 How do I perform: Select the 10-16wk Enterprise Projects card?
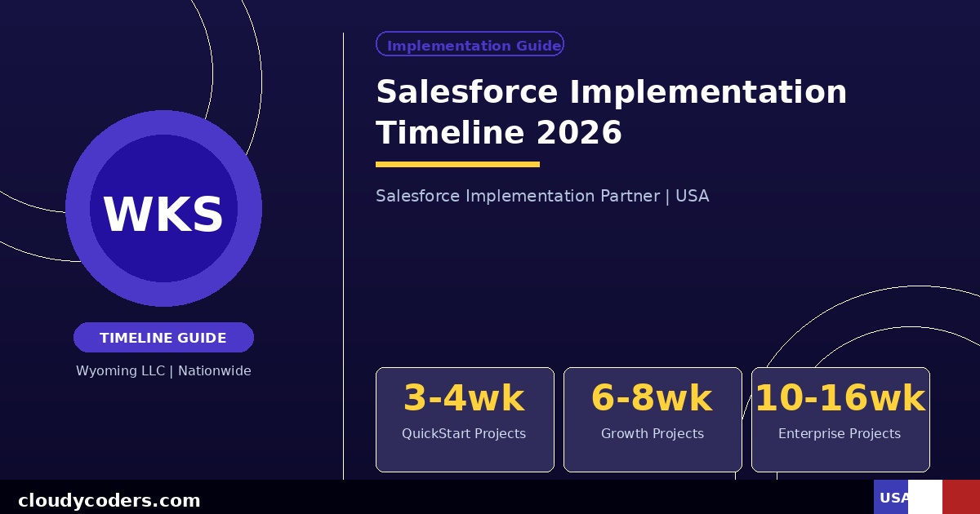click(840, 419)
